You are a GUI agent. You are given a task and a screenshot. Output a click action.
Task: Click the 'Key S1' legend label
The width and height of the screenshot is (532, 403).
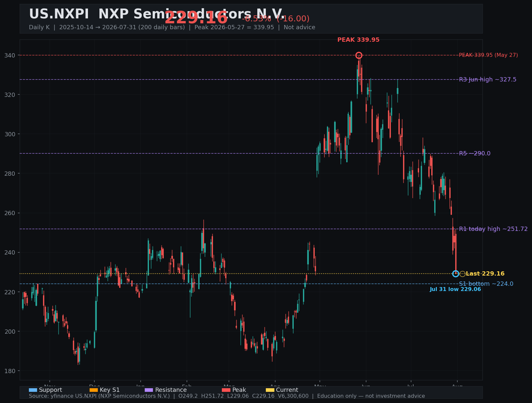110,390
